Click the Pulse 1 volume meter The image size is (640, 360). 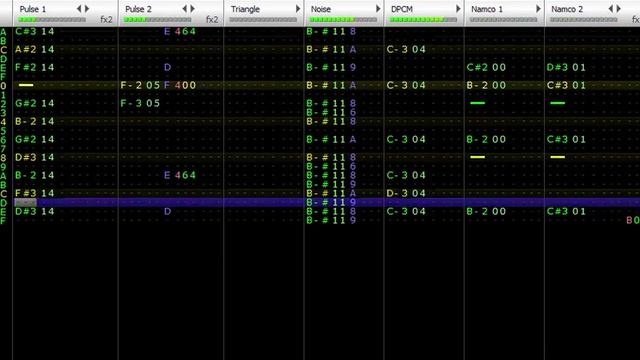52,19
